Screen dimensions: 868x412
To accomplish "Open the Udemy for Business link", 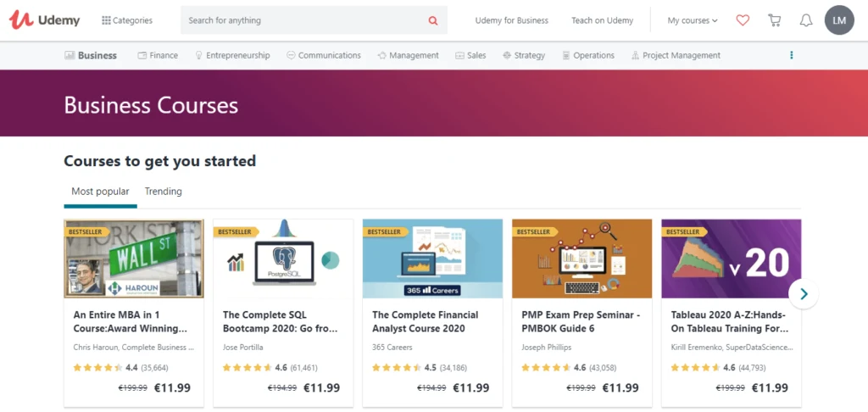I will (x=511, y=20).
